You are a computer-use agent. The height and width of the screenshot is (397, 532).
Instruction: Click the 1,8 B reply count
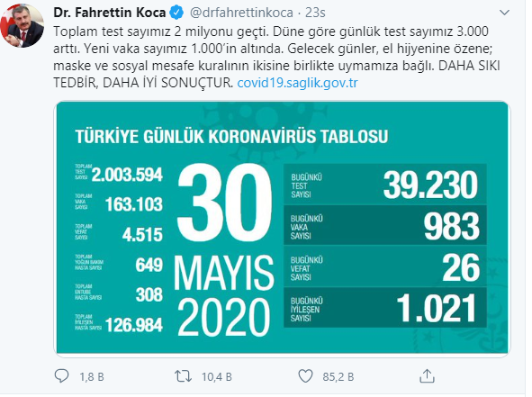(x=92, y=377)
